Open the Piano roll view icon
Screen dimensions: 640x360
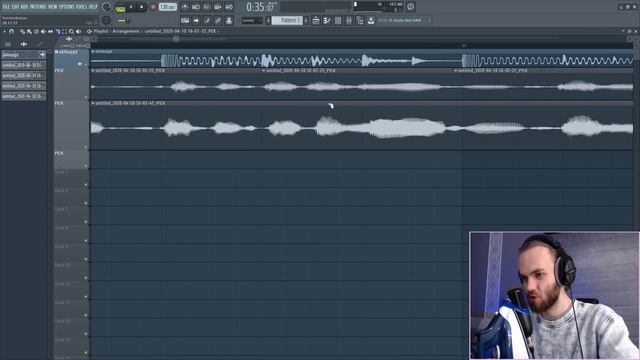click(327, 20)
